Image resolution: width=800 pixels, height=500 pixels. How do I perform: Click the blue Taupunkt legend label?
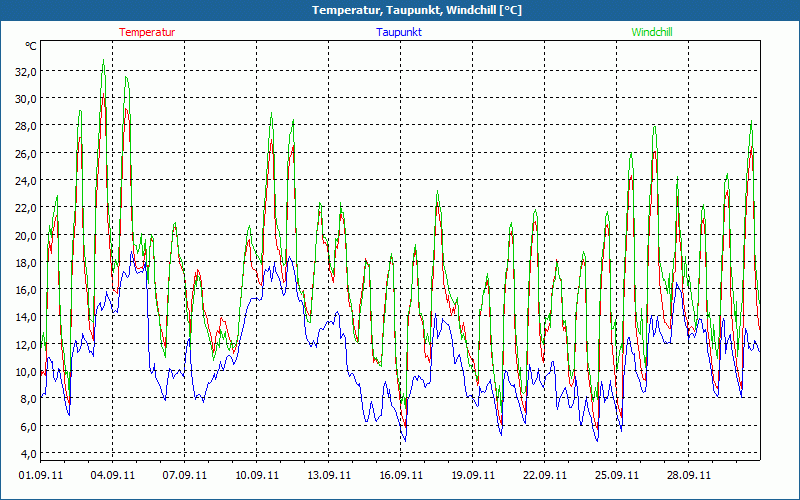[399, 32]
